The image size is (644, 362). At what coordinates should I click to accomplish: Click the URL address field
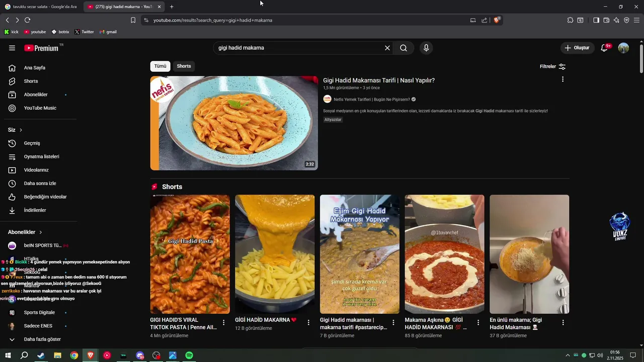point(302,20)
